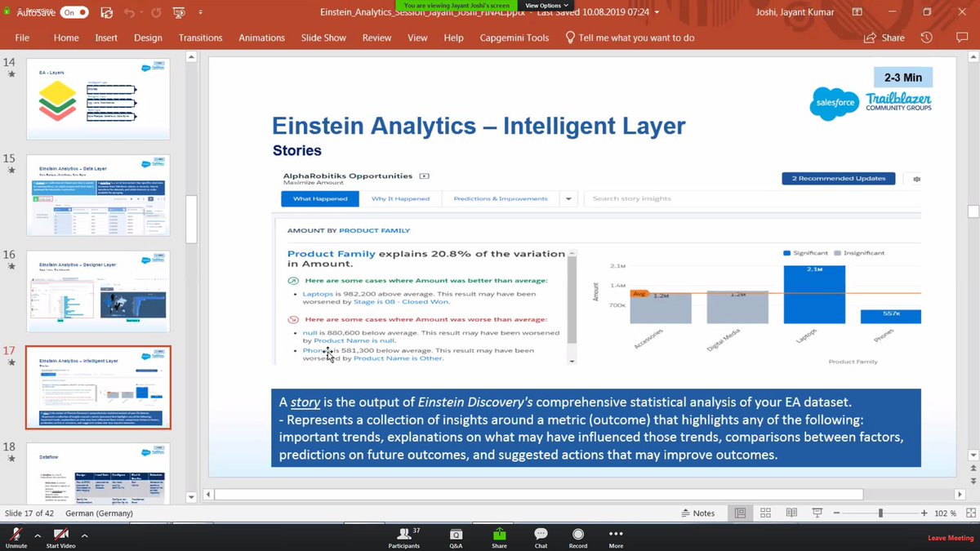The height and width of the screenshot is (551, 980).
Task: Open Zoom View Options dropdown
Action: pos(547,5)
